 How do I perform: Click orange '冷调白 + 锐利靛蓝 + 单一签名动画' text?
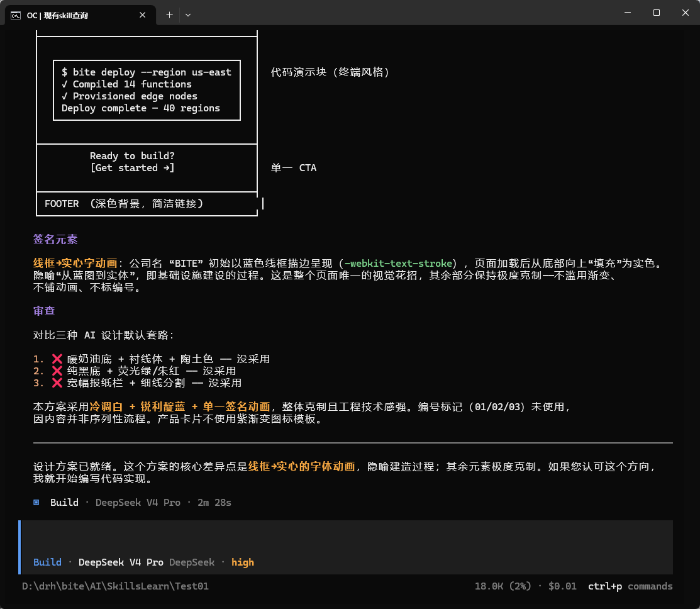tap(180, 407)
